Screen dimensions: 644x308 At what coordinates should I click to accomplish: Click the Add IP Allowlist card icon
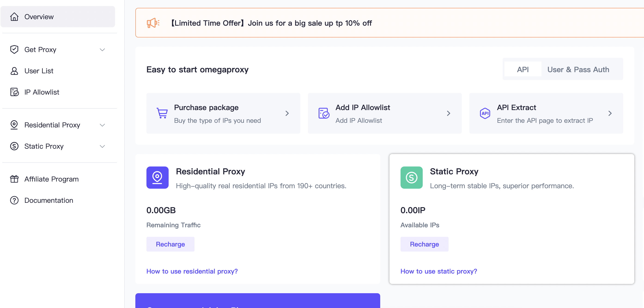point(323,113)
